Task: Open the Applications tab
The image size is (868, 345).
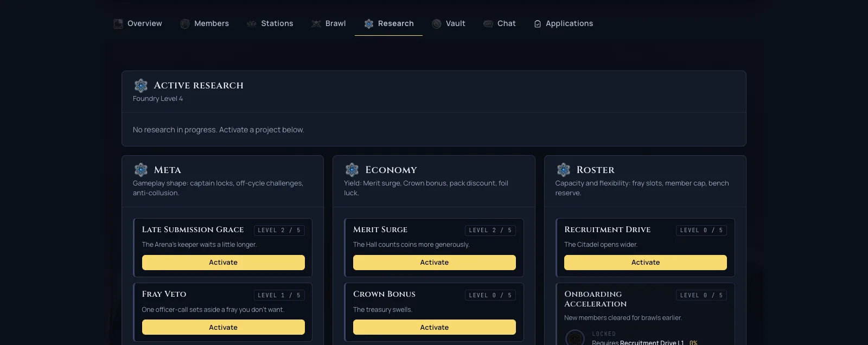Action: pos(564,24)
